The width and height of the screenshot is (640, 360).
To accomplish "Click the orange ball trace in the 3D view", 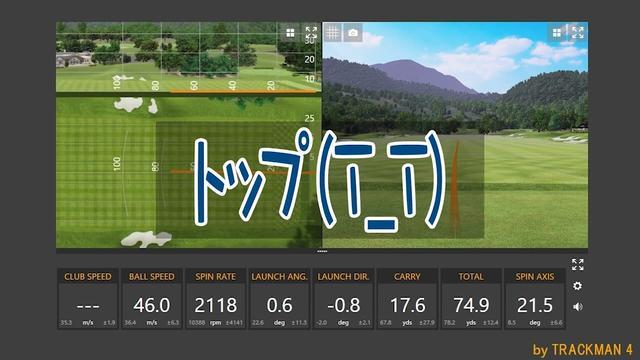I will click(455, 188).
